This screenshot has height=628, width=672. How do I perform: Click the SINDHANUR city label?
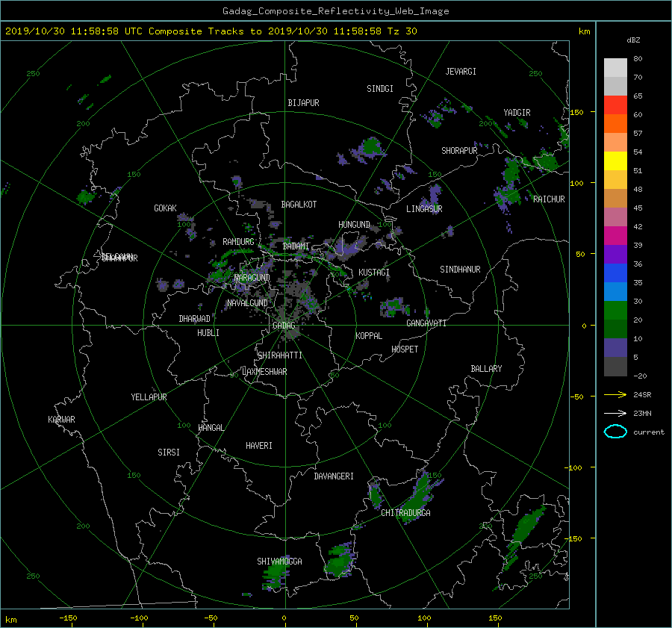pos(460,270)
